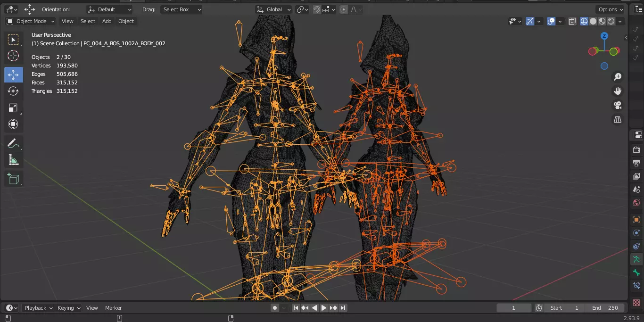Switch to Wireframe viewport shading
The width and height of the screenshot is (644, 322).
(x=584, y=21)
